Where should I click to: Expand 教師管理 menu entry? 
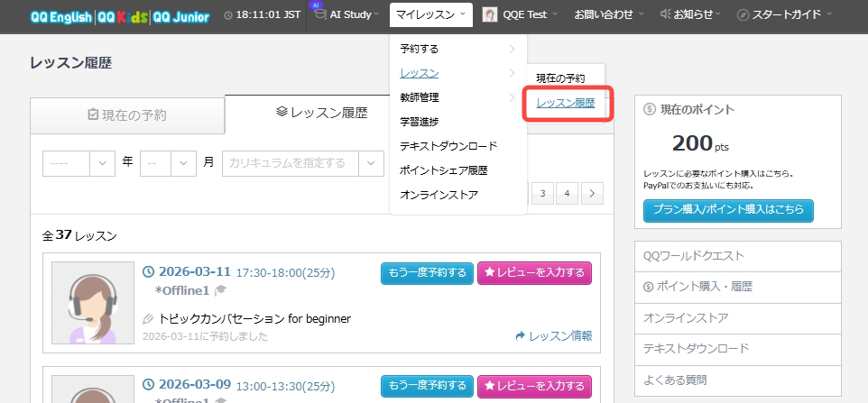(457, 97)
